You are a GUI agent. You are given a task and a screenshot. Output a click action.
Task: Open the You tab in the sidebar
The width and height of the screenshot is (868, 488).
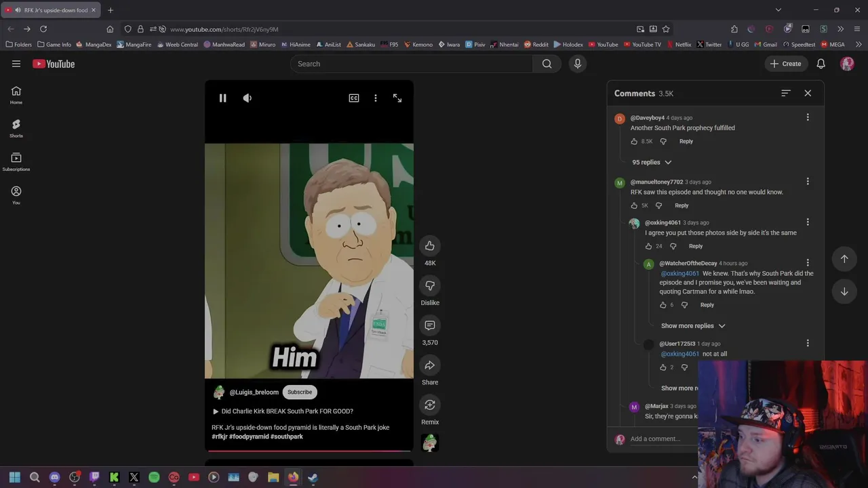coord(16,195)
